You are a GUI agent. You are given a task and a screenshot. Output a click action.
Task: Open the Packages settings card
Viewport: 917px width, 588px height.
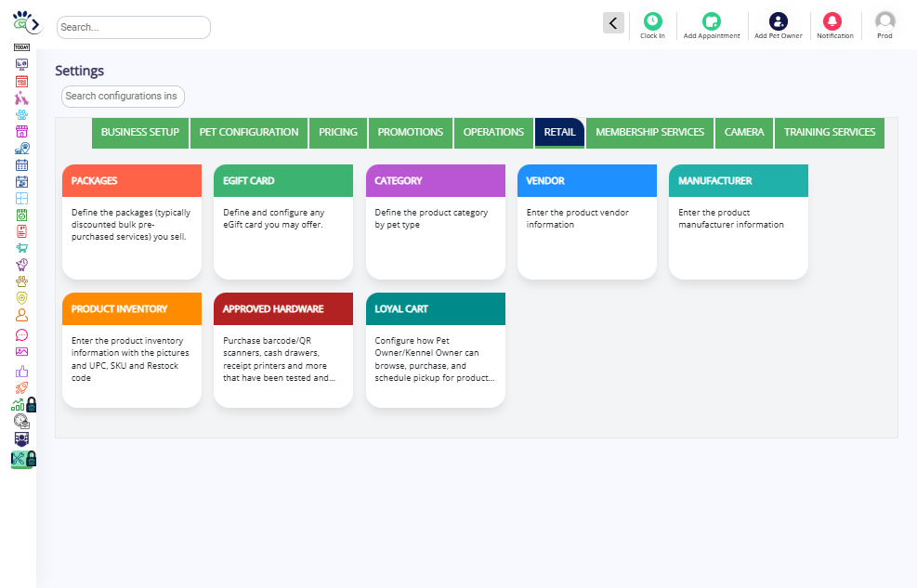pos(132,221)
